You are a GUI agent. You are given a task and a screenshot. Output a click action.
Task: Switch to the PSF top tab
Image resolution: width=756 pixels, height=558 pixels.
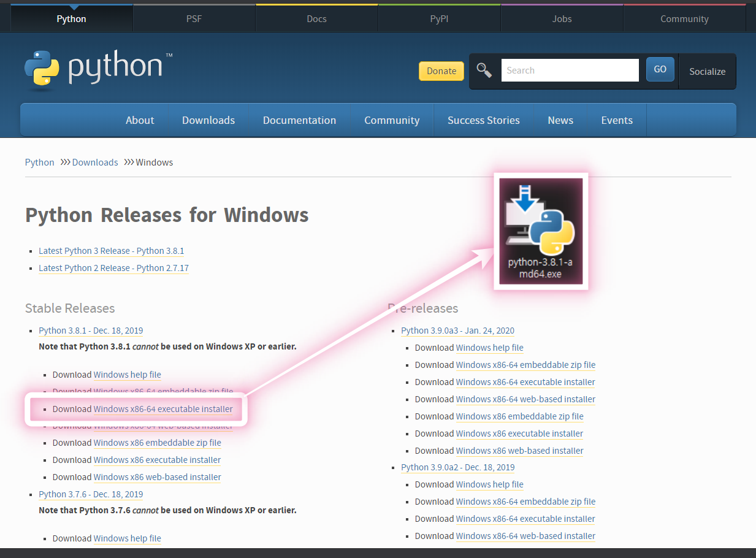pos(194,19)
